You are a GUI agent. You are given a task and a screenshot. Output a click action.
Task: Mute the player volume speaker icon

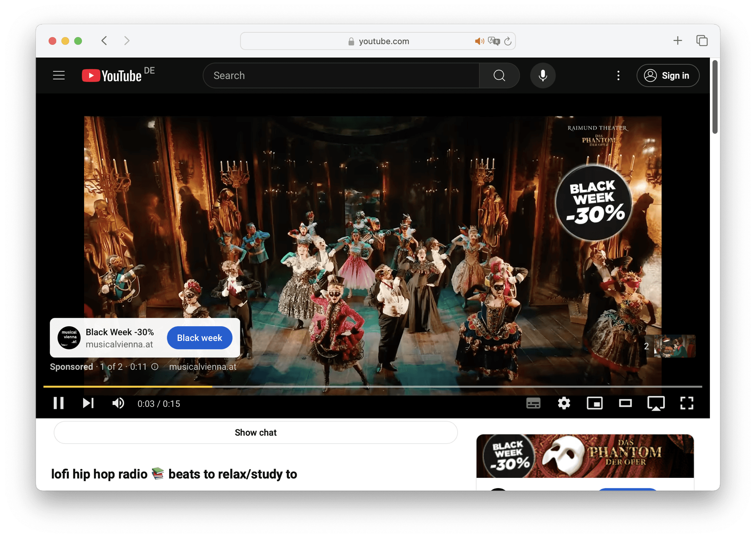pos(118,403)
